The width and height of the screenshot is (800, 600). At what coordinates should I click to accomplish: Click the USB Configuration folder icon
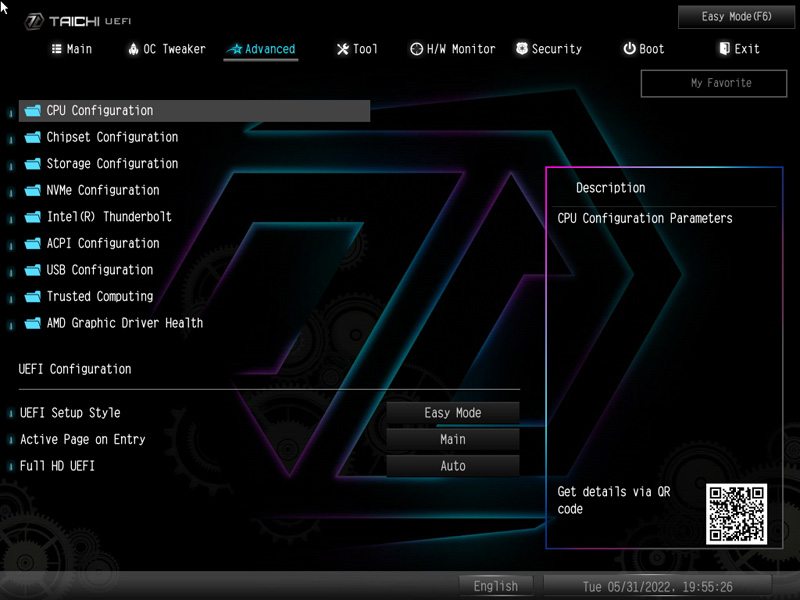33,270
